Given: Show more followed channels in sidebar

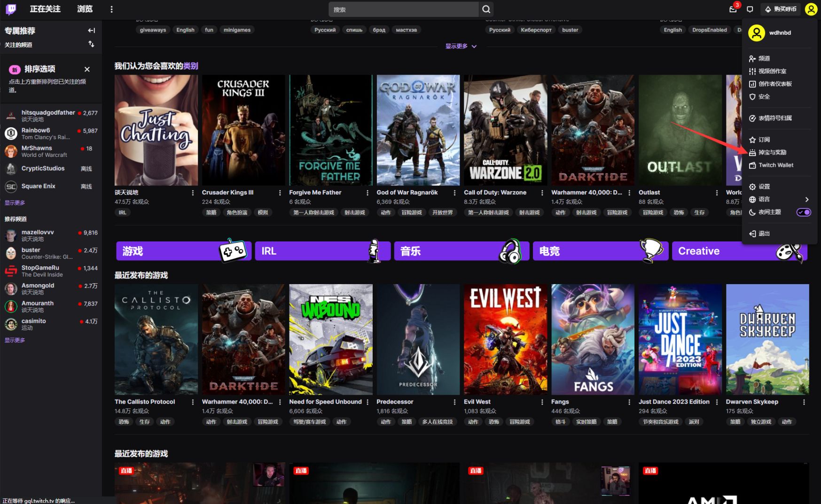Looking at the screenshot, I should pos(15,203).
